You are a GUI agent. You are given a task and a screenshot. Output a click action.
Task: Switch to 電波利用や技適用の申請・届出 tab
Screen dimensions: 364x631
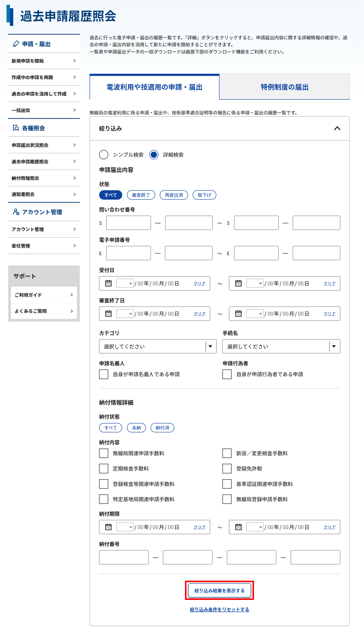pyautogui.click(x=154, y=87)
